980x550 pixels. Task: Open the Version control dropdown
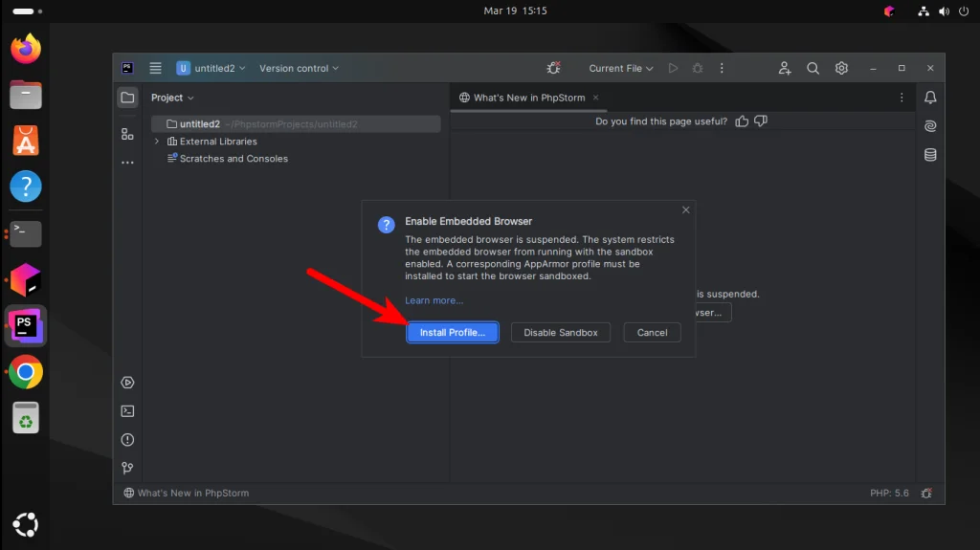pyautogui.click(x=299, y=68)
